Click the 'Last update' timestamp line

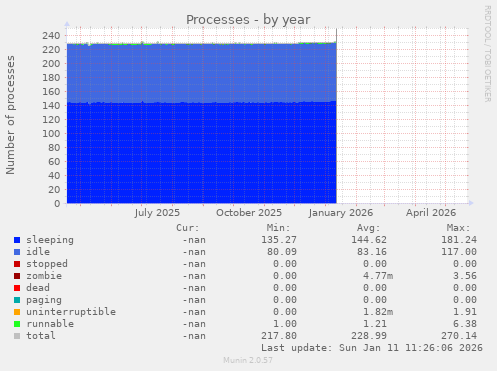pos(372,348)
